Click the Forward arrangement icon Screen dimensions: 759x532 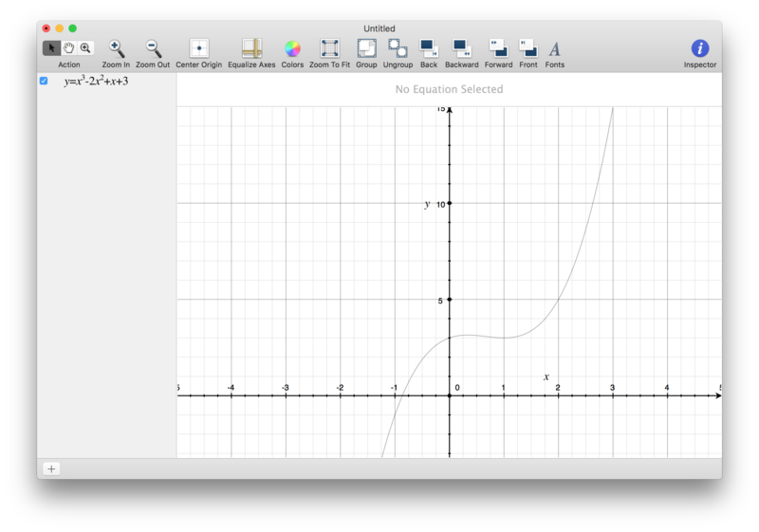tap(498, 48)
